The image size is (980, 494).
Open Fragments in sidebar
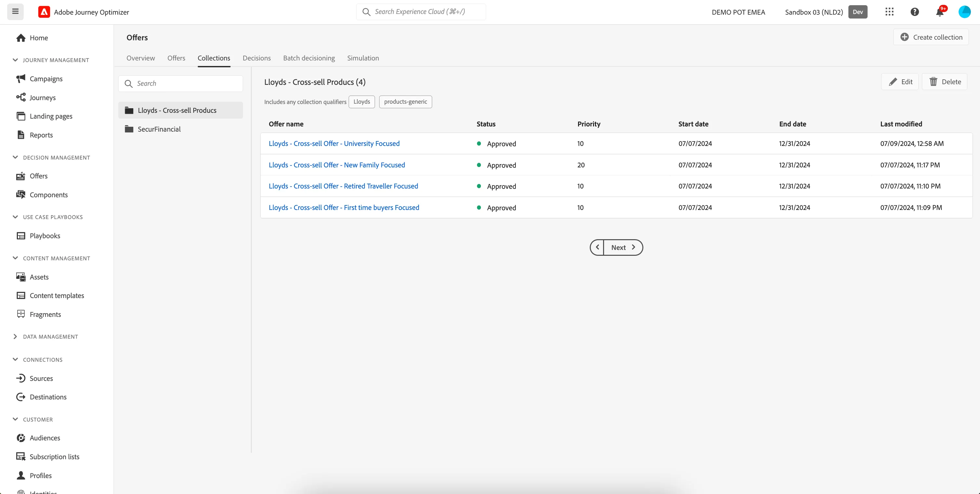pos(39,314)
